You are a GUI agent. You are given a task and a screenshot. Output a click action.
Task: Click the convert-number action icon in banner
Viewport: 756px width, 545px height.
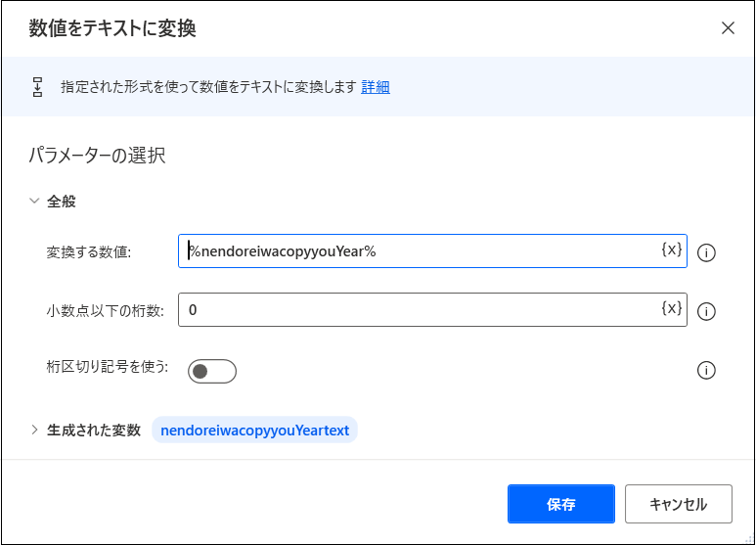click(x=37, y=87)
